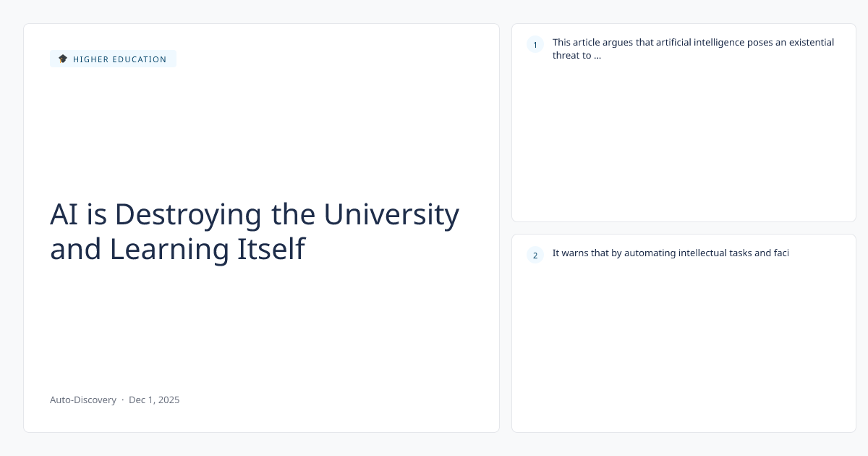Expand the truncated 'threat to …' ellipsis

[x=597, y=55]
